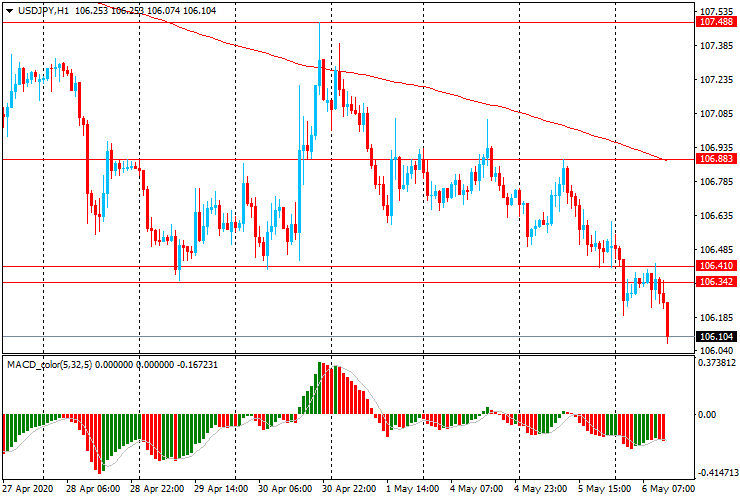The image size is (740, 500).
Task: Click the OHLC values 106.253 106.253 106.074 106.104
Action: point(145,10)
